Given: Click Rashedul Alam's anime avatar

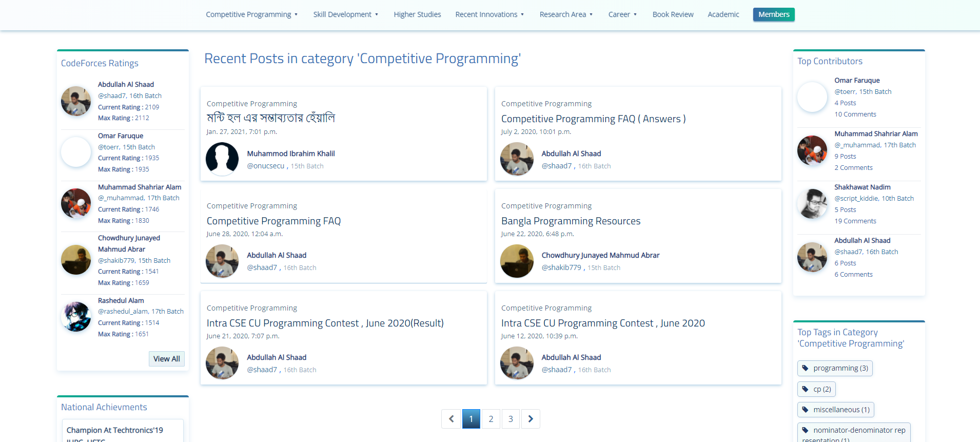Looking at the screenshot, I should [x=76, y=317].
